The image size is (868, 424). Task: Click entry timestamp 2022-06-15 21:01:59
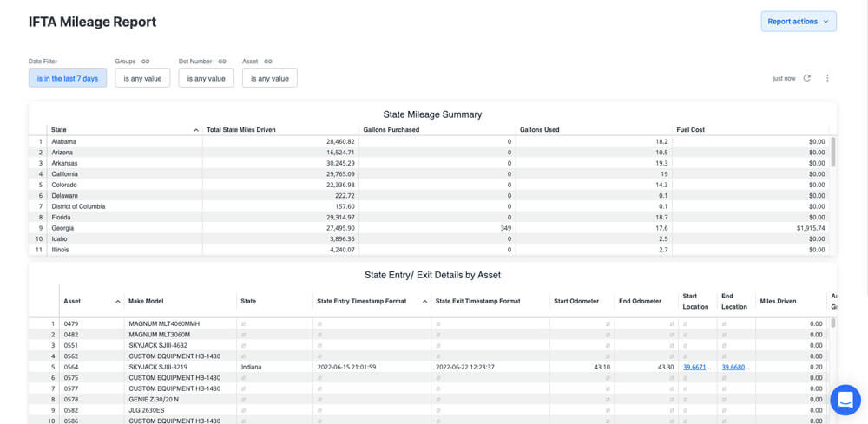[346, 367]
